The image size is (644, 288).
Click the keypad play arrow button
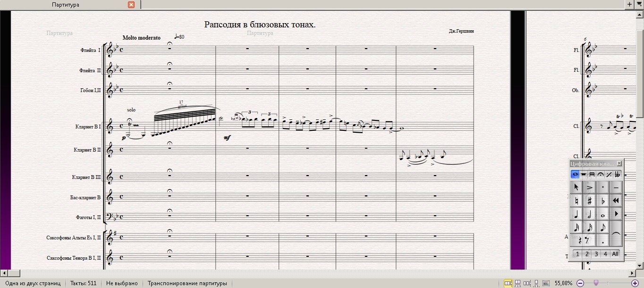(616, 214)
